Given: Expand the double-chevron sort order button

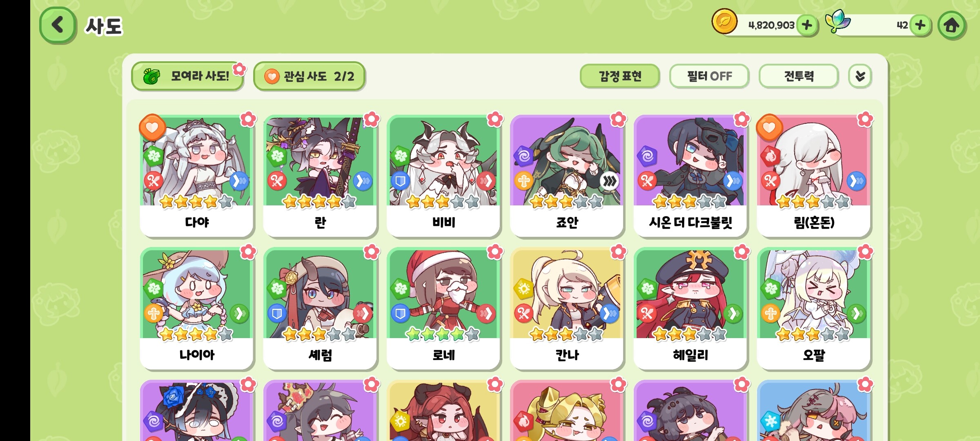Looking at the screenshot, I should click(x=860, y=76).
